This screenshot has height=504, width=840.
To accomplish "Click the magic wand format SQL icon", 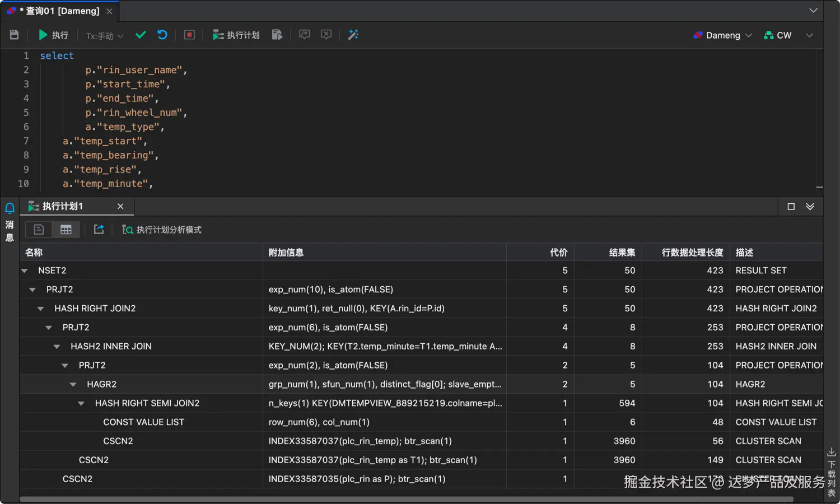I will pyautogui.click(x=353, y=35).
